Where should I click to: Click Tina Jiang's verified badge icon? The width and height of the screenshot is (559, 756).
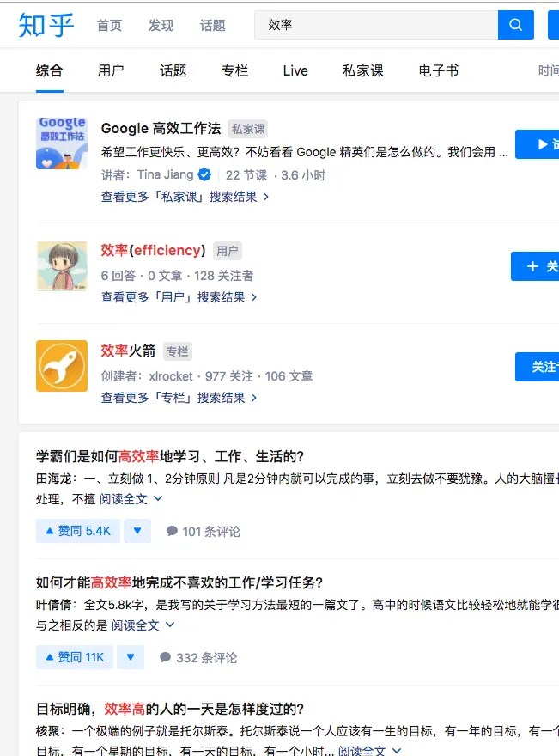(204, 174)
